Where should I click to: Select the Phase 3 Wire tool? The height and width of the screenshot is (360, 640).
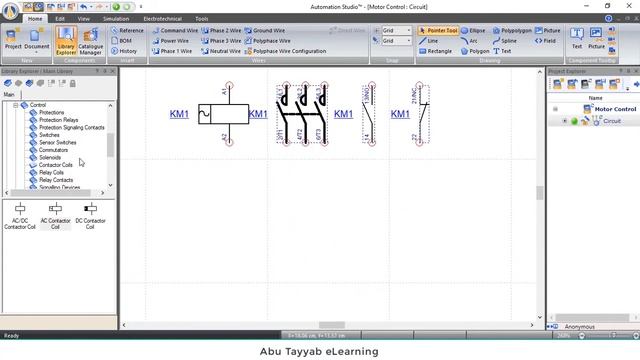click(x=221, y=41)
